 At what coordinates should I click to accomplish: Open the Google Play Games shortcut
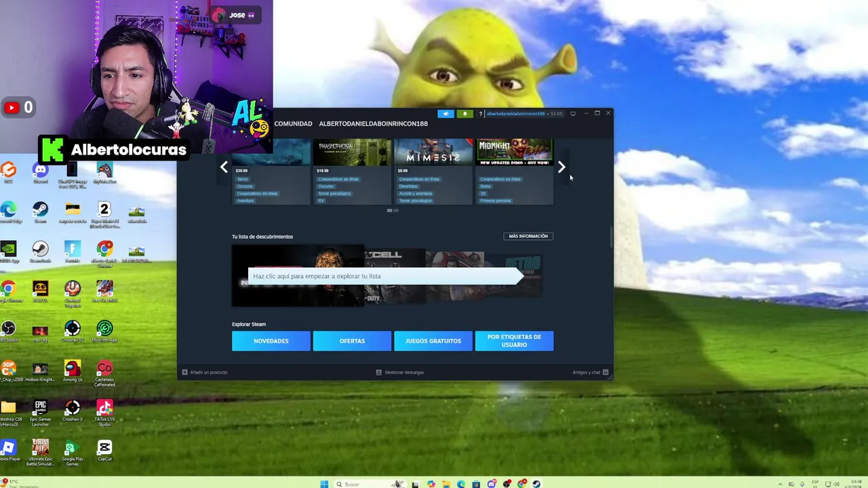click(72, 452)
